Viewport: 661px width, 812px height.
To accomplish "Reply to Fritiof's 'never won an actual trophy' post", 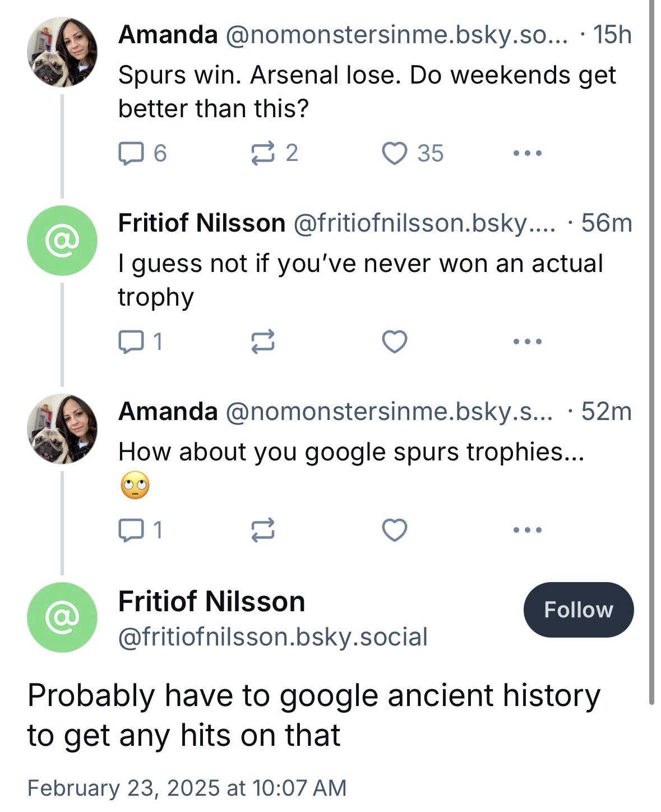I will [x=131, y=342].
